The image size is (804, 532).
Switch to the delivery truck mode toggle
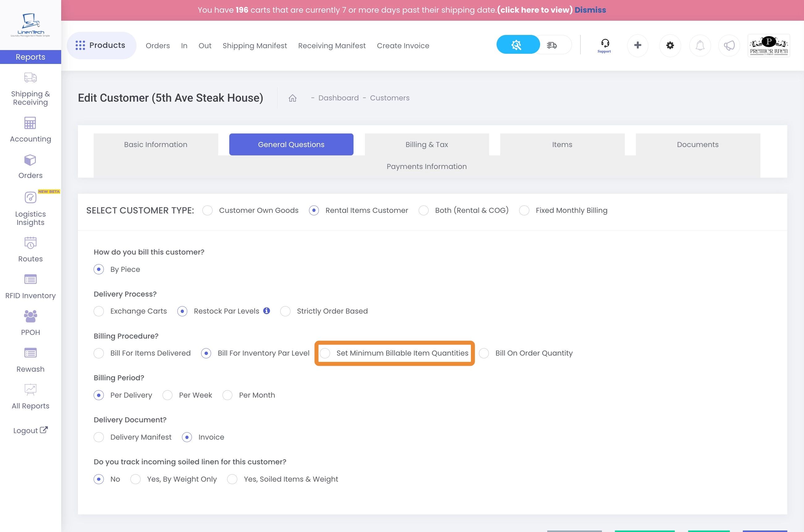click(552, 45)
